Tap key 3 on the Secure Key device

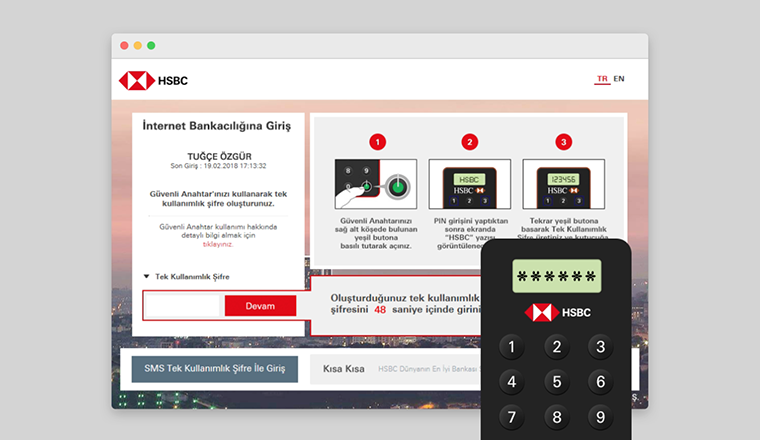pyautogui.click(x=601, y=347)
